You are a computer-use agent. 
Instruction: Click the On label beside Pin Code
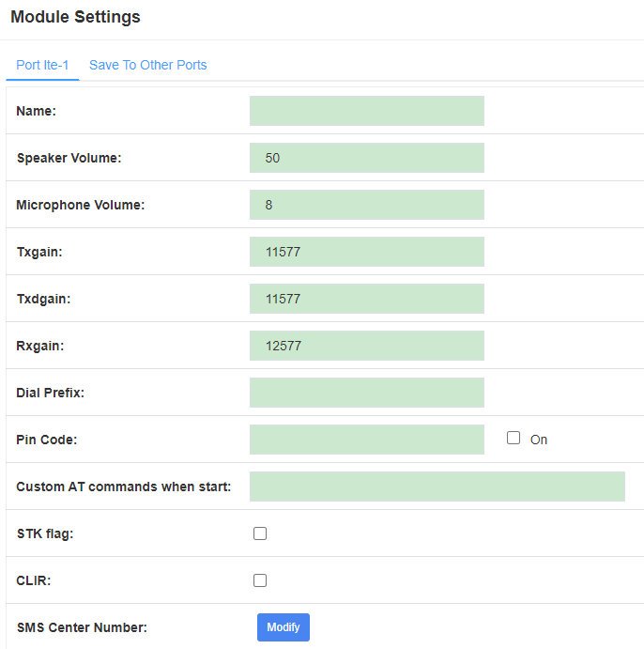point(539,440)
